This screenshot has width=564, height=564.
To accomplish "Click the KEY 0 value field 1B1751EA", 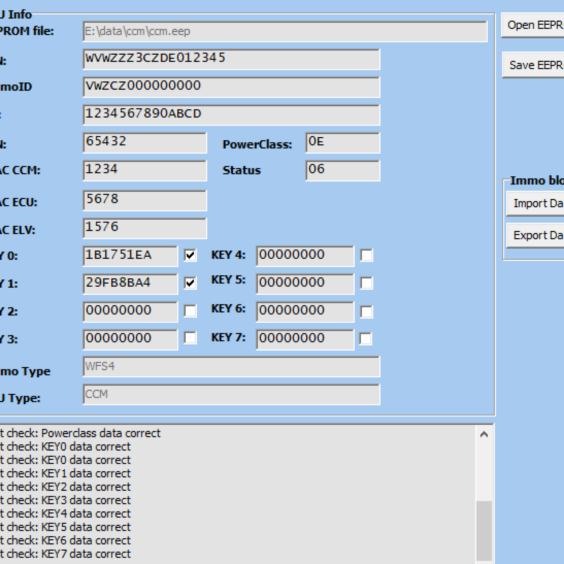I will click(130, 256).
